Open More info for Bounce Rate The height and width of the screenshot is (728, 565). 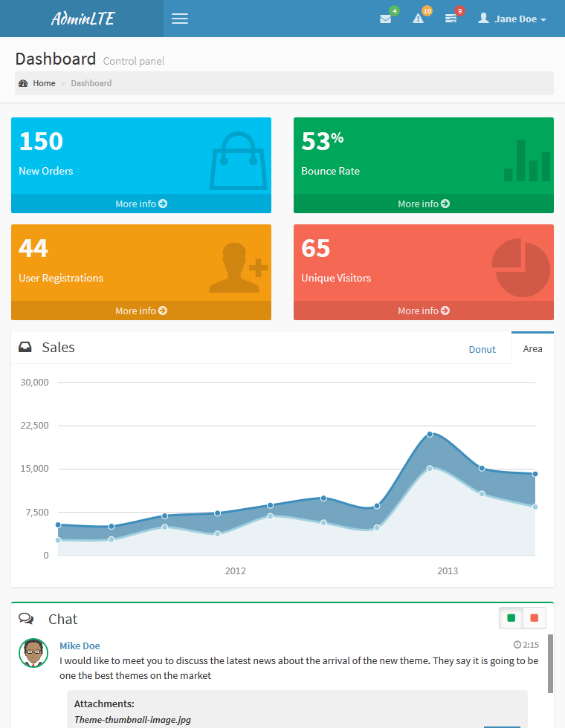click(x=424, y=204)
